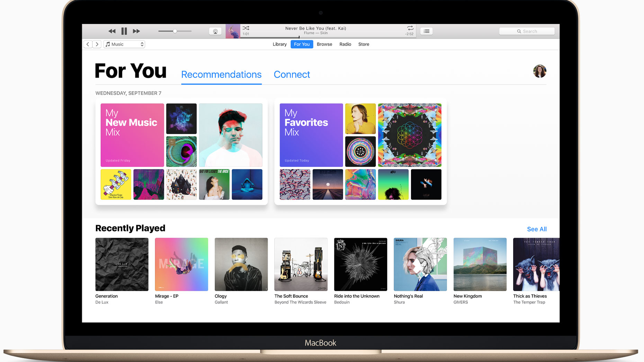This screenshot has width=644, height=362.
Task: Open the yellow hammers album in New Music
Action: click(116, 184)
